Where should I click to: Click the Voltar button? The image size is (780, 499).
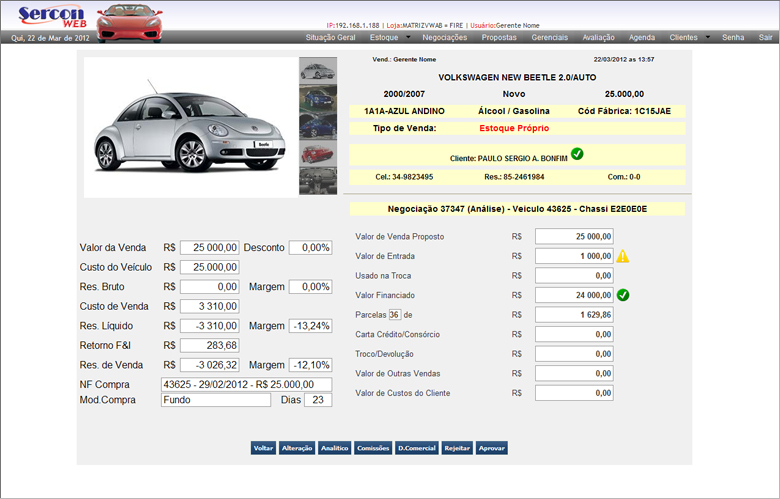click(263, 448)
